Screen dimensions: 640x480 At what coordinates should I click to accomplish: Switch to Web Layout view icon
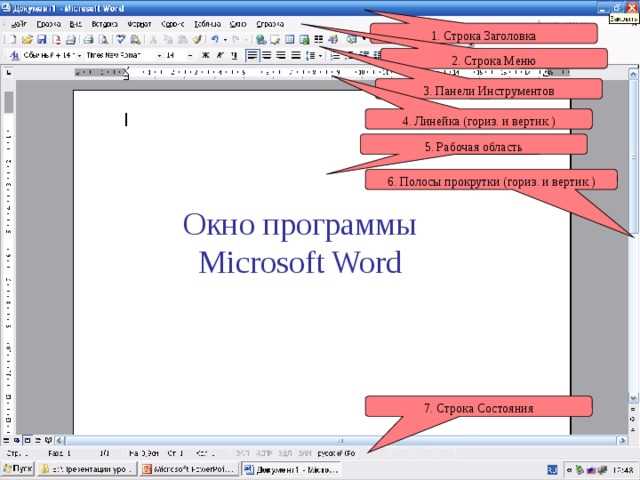coord(17,440)
